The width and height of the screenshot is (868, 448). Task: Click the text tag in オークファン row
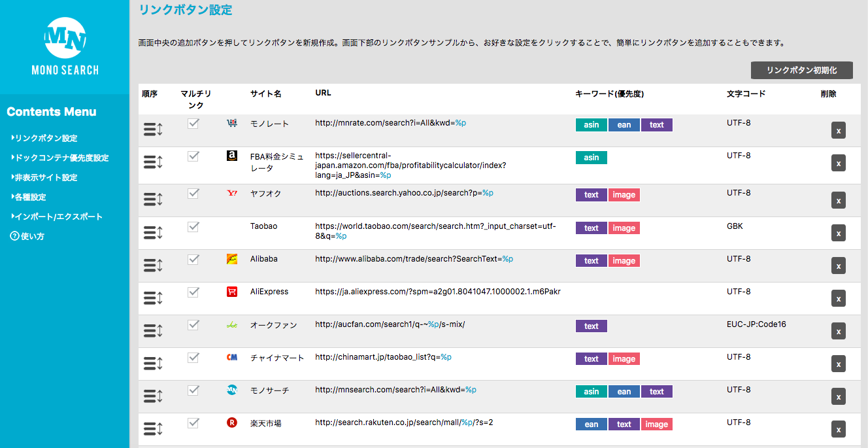coord(592,326)
